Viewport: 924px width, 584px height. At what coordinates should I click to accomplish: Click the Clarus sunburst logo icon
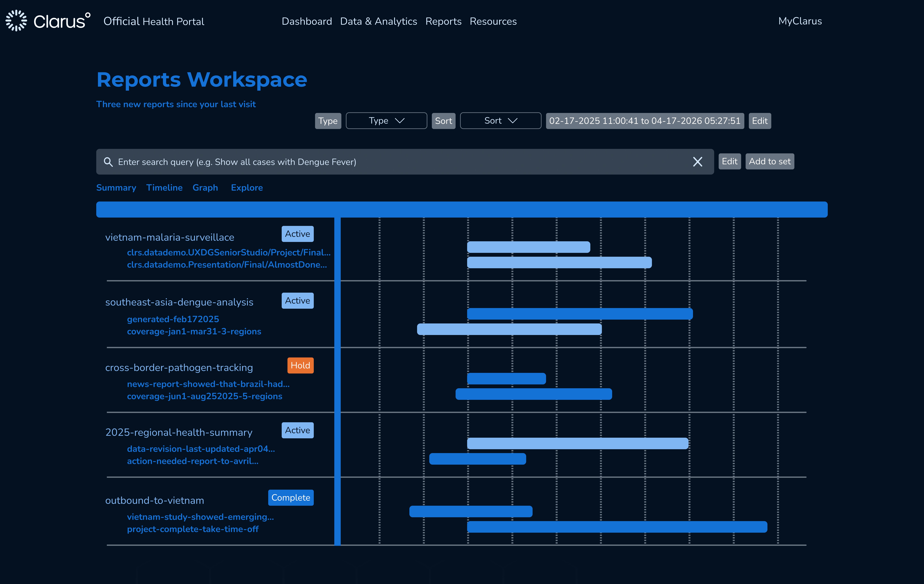pos(16,21)
